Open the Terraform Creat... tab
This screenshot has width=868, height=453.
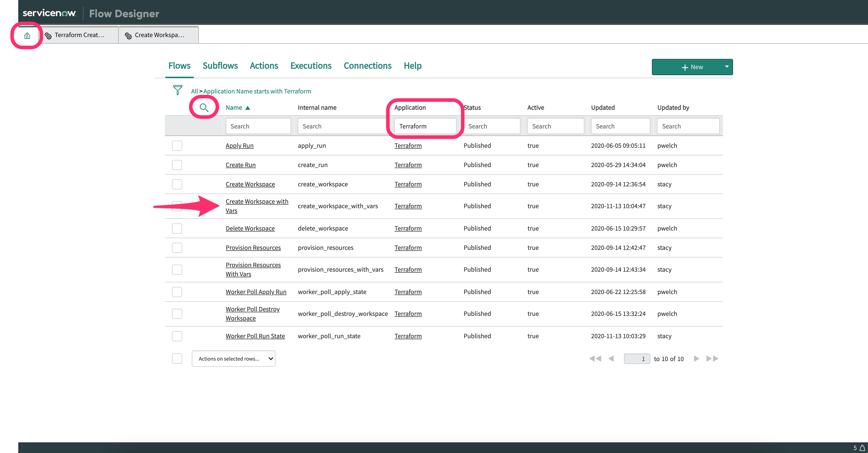tap(79, 35)
